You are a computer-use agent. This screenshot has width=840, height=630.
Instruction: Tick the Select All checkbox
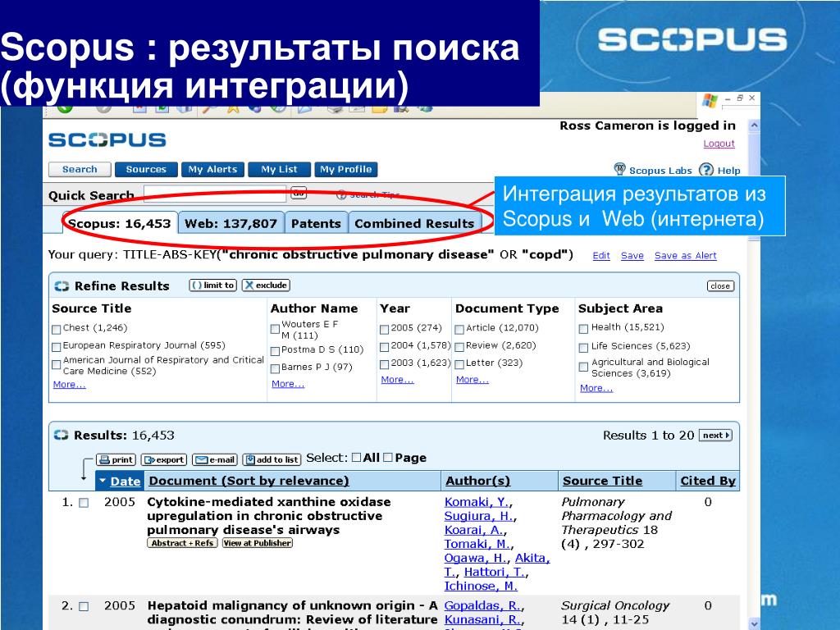356,458
